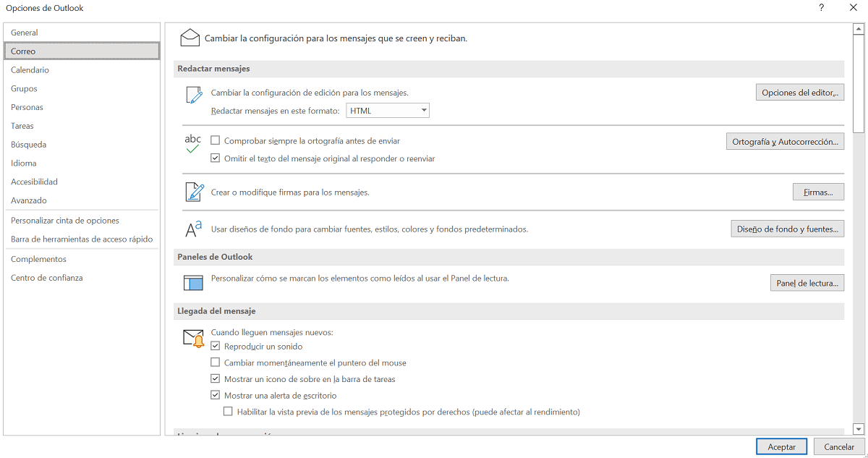Click the new message arrival envelope icon
Screen dimensions: 868x458
pyautogui.click(x=192, y=337)
